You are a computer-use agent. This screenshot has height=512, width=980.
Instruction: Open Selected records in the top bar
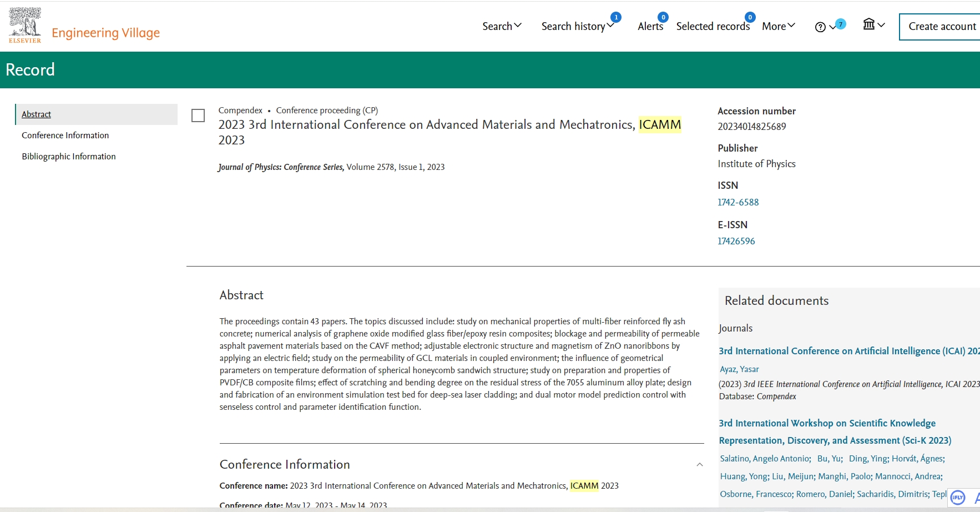coord(713,26)
